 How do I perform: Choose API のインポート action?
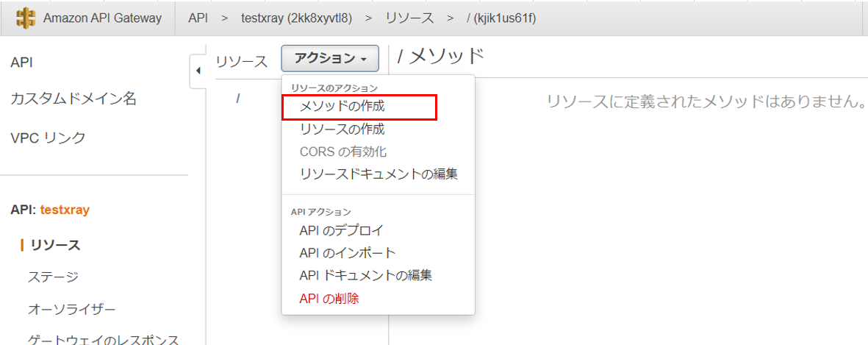coord(348,253)
